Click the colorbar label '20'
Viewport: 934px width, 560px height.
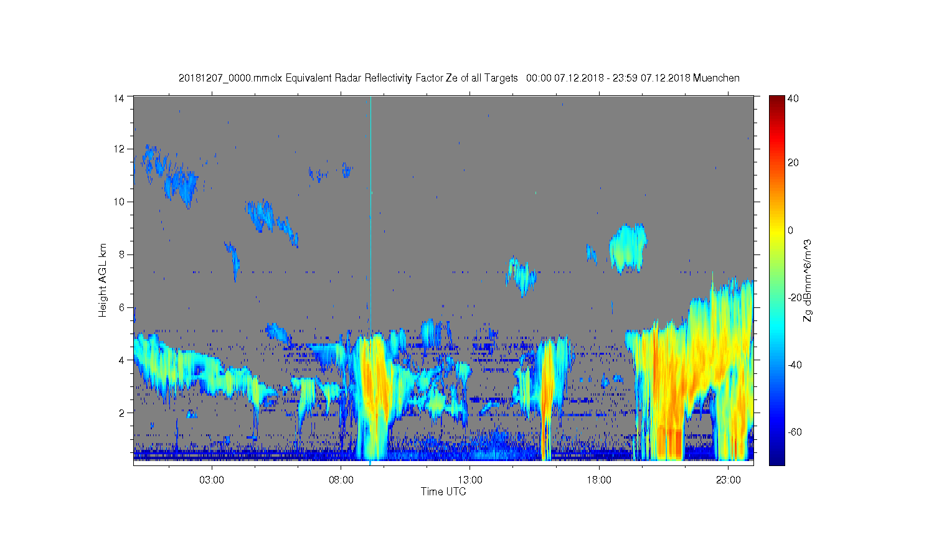[x=793, y=163]
